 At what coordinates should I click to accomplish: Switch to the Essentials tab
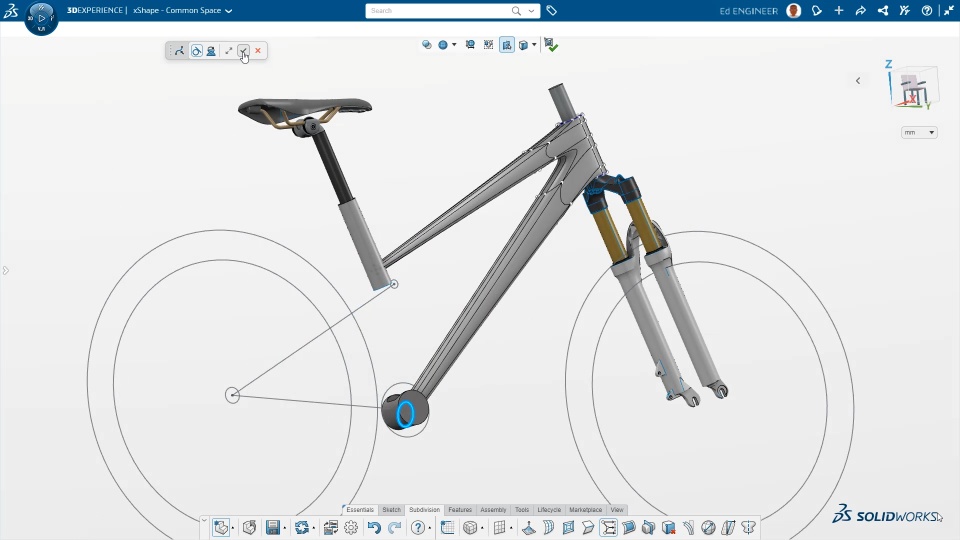pos(359,509)
